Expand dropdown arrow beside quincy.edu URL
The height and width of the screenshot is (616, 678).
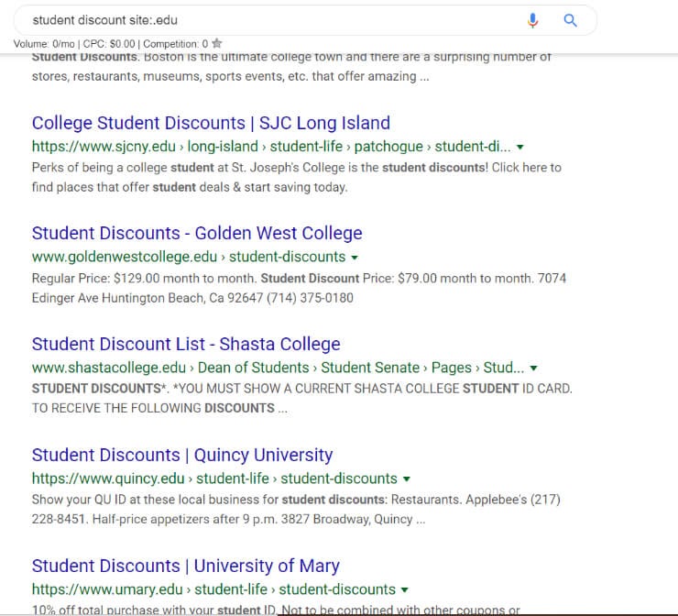[x=407, y=478]
